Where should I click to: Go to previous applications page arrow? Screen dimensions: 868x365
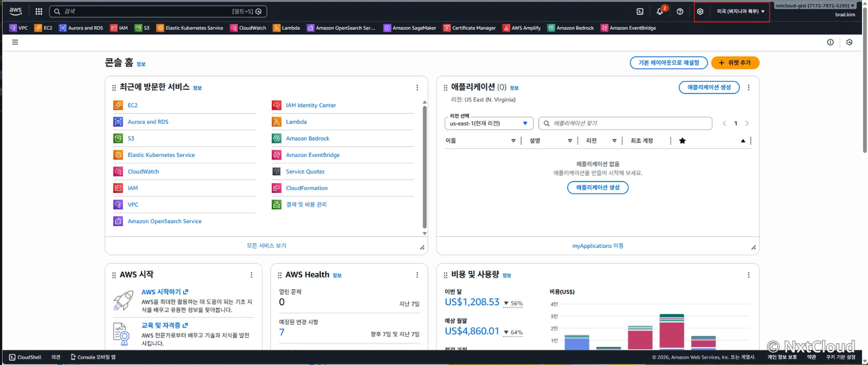coord(724,123)
